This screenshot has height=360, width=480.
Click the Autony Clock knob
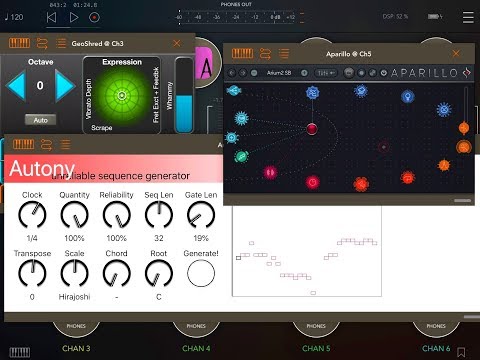tap(32, 215)
